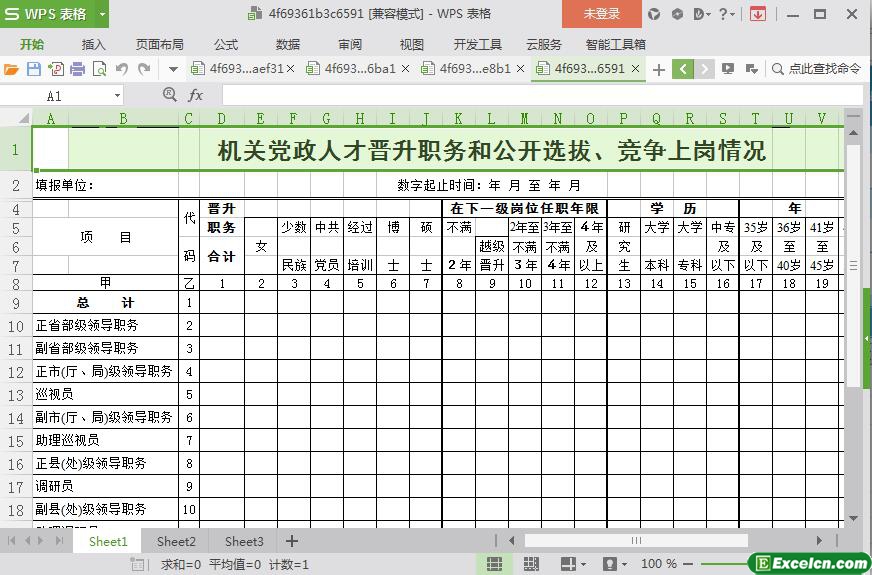This screenshot has height=575, width=872.
Task: Click the red ribbon collapse icon
Action: pos(757,14)
